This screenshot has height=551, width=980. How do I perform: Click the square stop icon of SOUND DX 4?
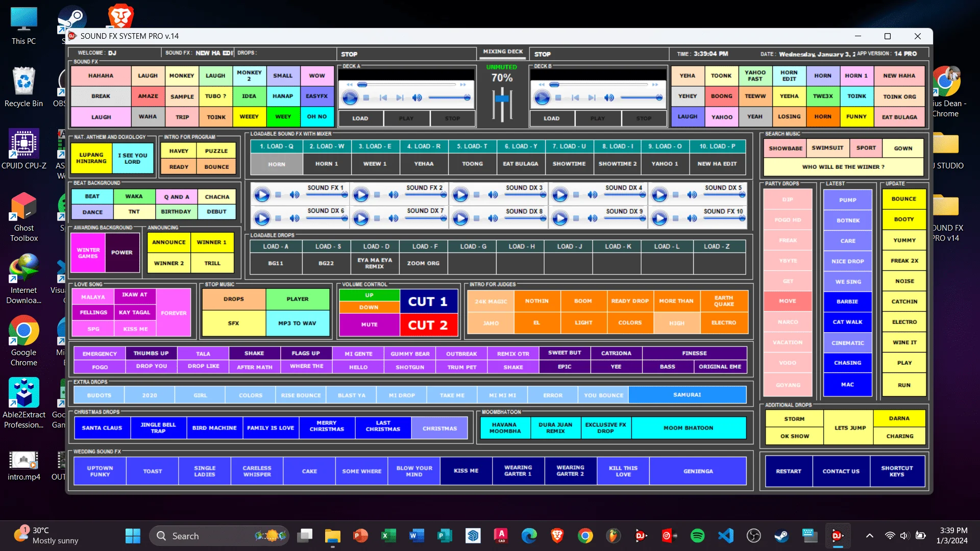click(576, 195)
